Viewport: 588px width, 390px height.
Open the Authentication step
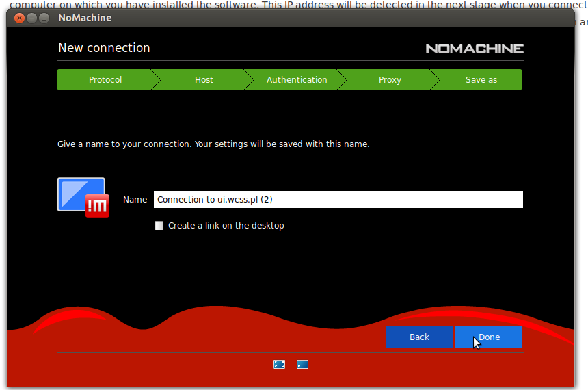tap(297, 80)
